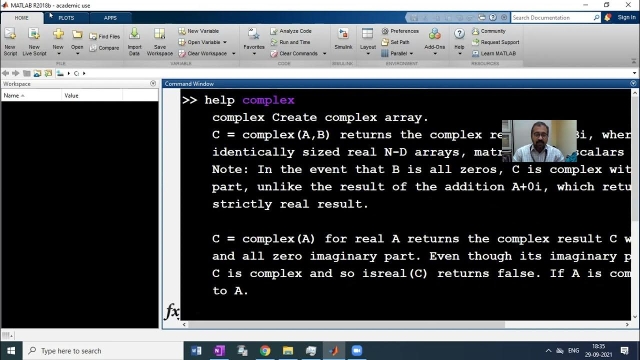Go back in folder history
The image size is (640, 360).
[5, 73]
